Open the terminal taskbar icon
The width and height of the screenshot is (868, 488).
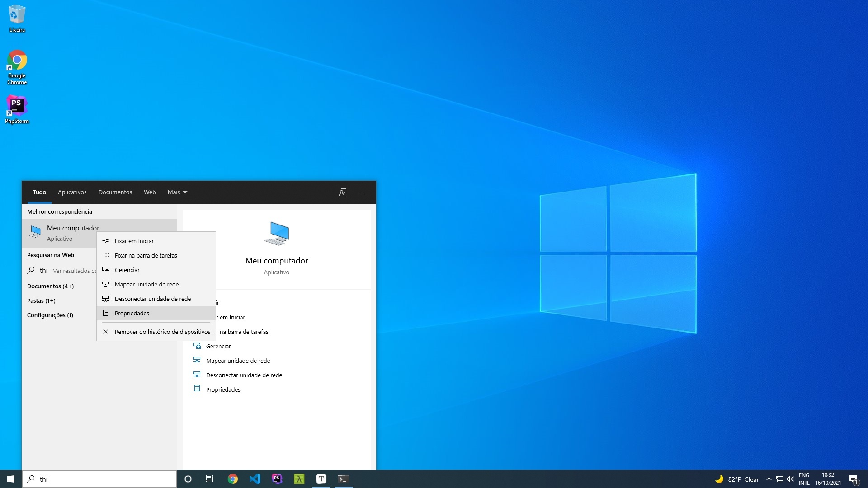click(343, 479)
